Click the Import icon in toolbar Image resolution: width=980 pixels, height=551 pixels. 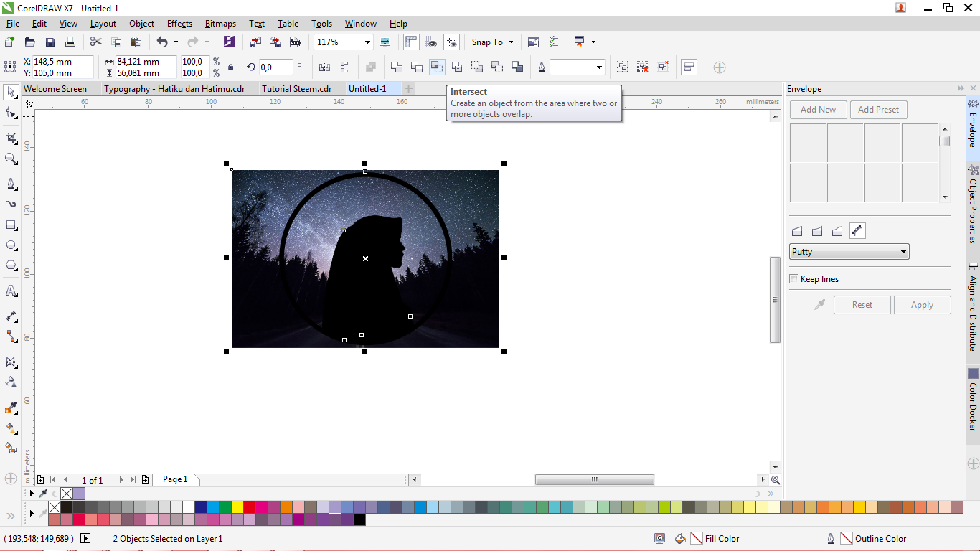[255, 42]
